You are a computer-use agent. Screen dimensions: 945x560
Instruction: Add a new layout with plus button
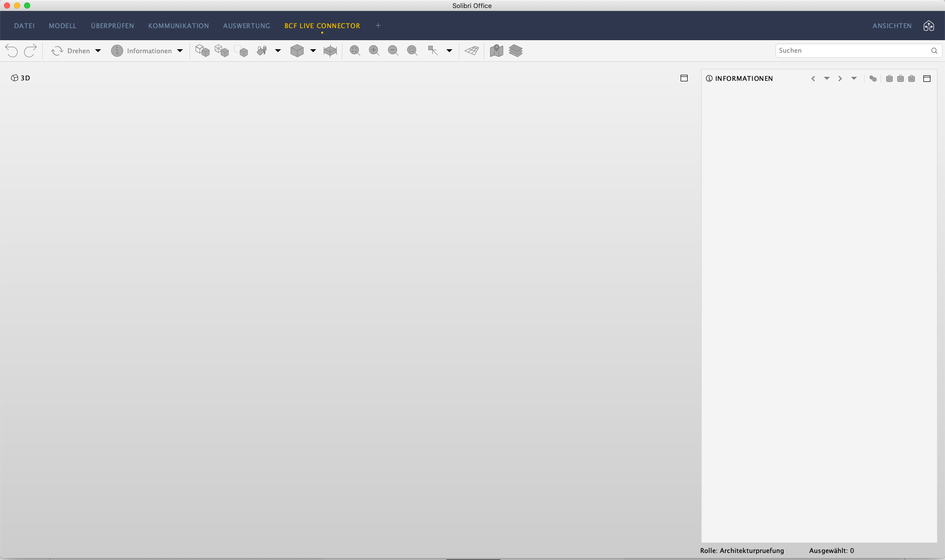coord(379,26)
